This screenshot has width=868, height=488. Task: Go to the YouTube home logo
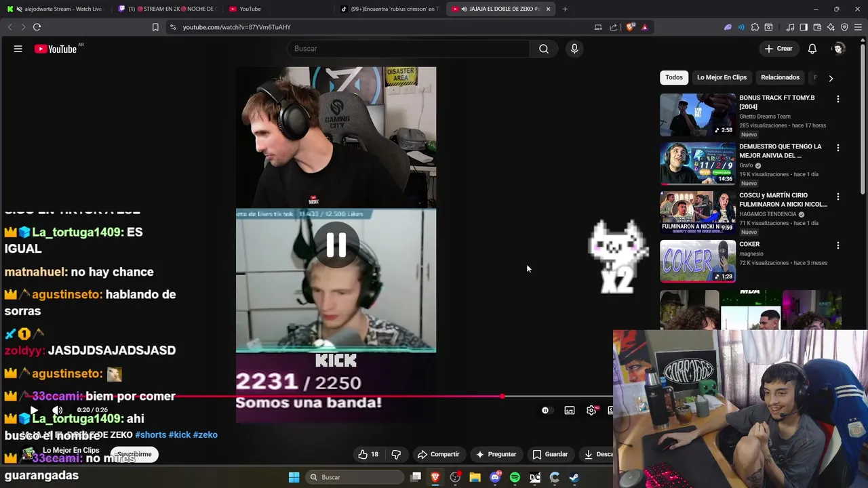pos(56,49)
